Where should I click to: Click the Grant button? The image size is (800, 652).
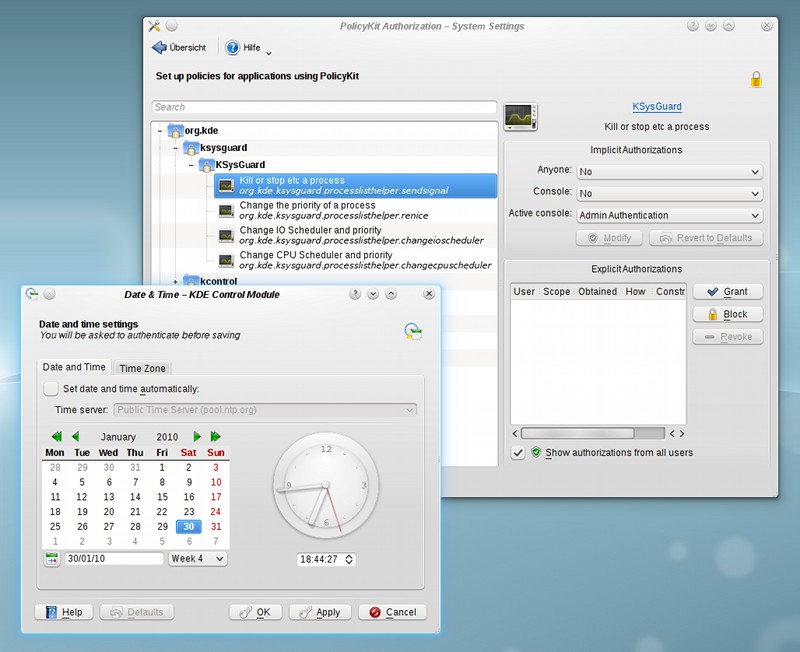(x=728, y=292)
